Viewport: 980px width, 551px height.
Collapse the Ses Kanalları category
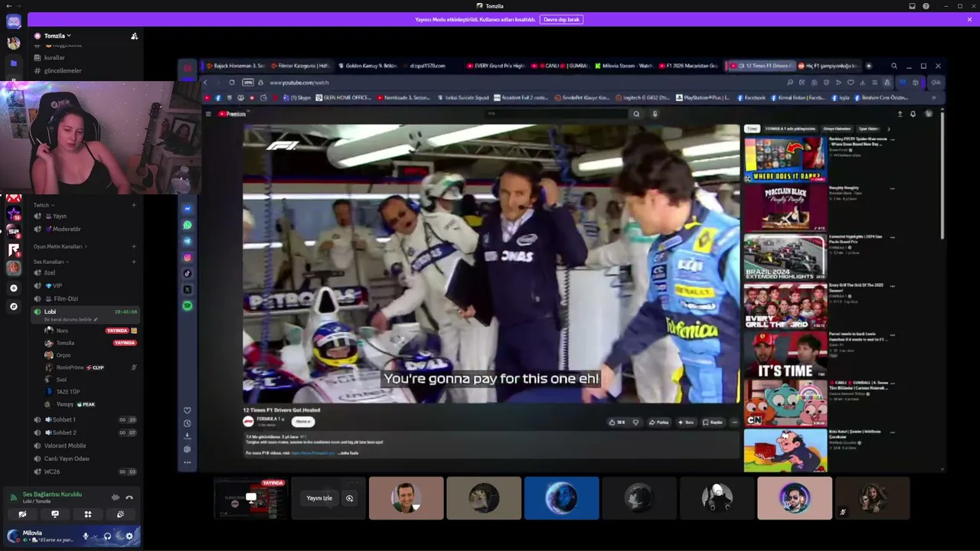click(x=51, y=262)
